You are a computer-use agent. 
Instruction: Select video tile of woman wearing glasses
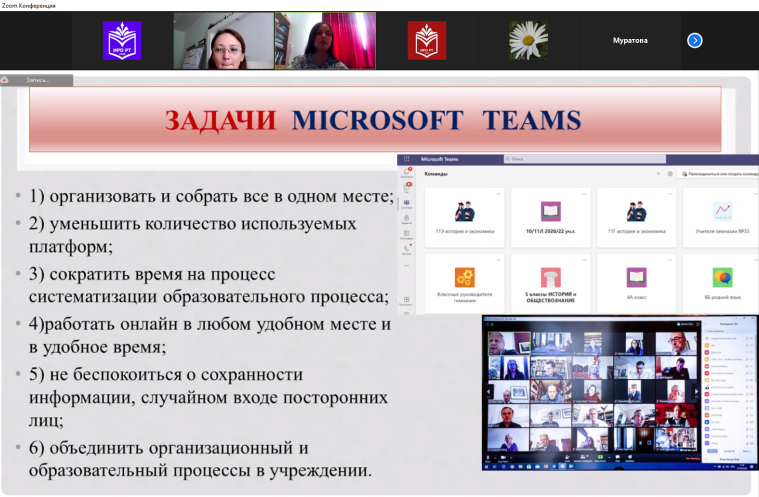[x=224, y=41]
